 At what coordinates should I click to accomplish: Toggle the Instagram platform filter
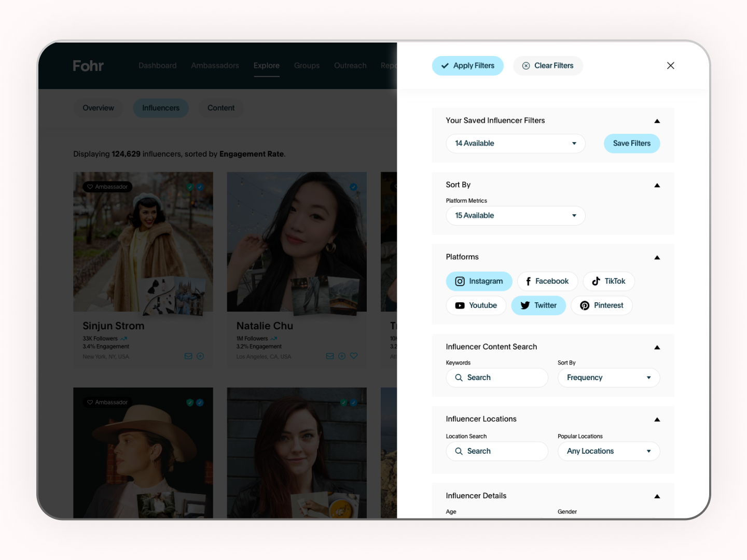click(x=479, y=281)
